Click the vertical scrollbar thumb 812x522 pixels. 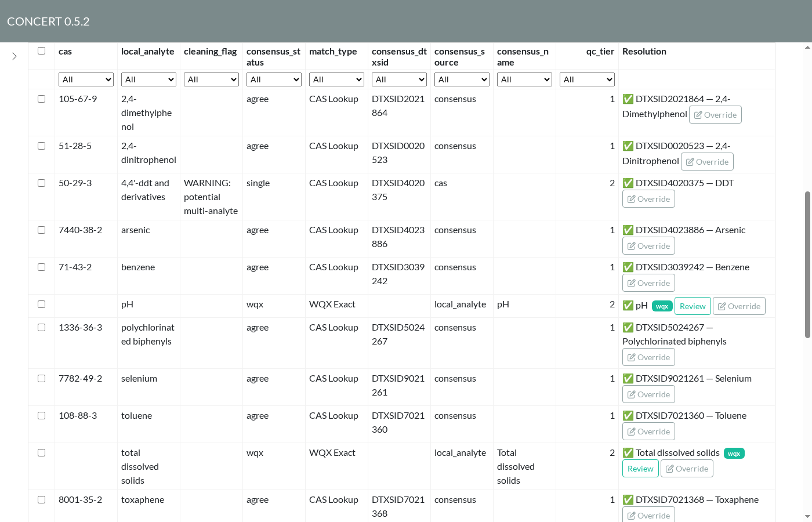807,264
